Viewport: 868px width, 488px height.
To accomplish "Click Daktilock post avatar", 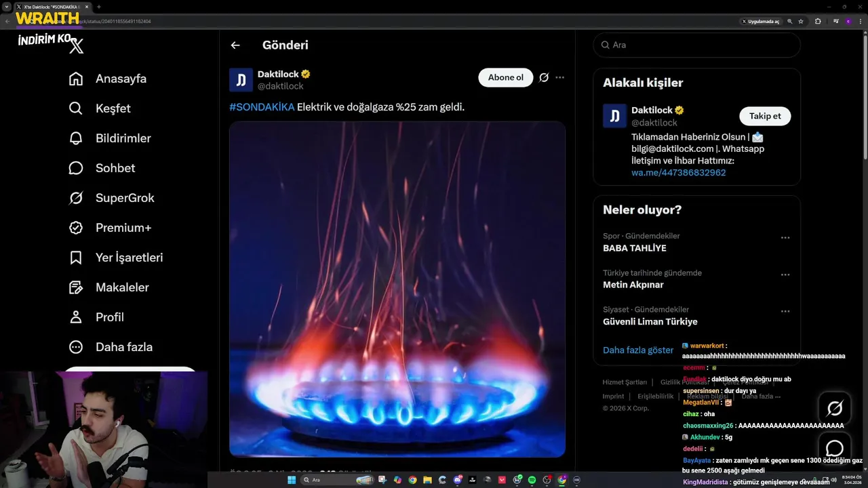I will [x=241, y=80].
